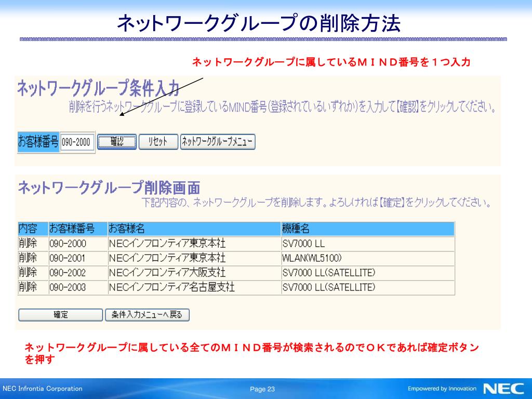Click the WLAN(WL5100) cell
This screenshot has height=399, width=532.
click(x=368, y=258)
